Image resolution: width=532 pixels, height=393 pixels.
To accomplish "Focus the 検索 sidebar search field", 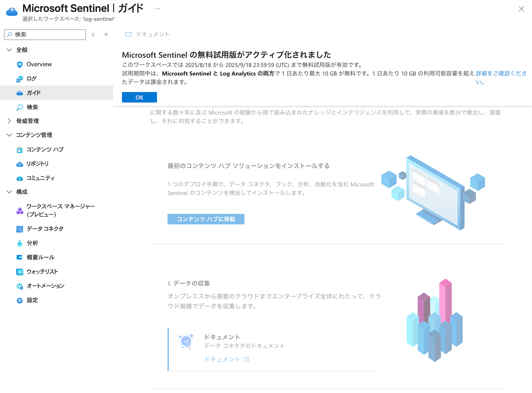I will [x=45, y=35].
